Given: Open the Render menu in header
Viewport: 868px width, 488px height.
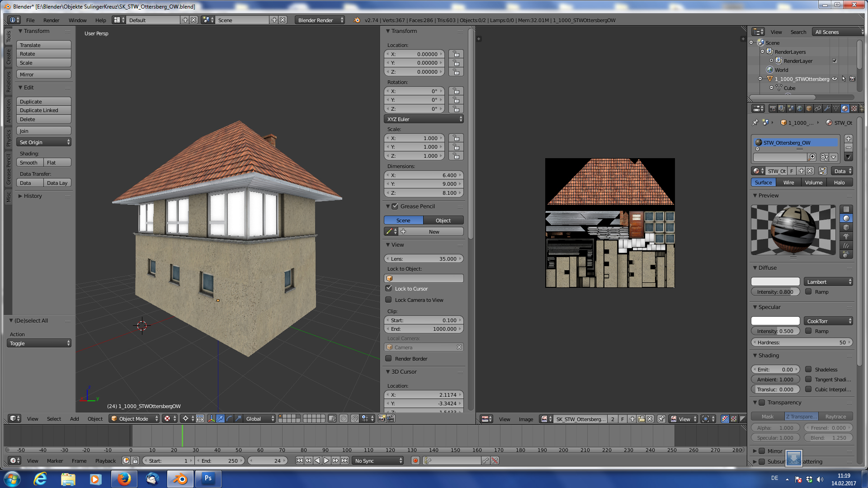Looking at the screenshot, I should 51,20.
